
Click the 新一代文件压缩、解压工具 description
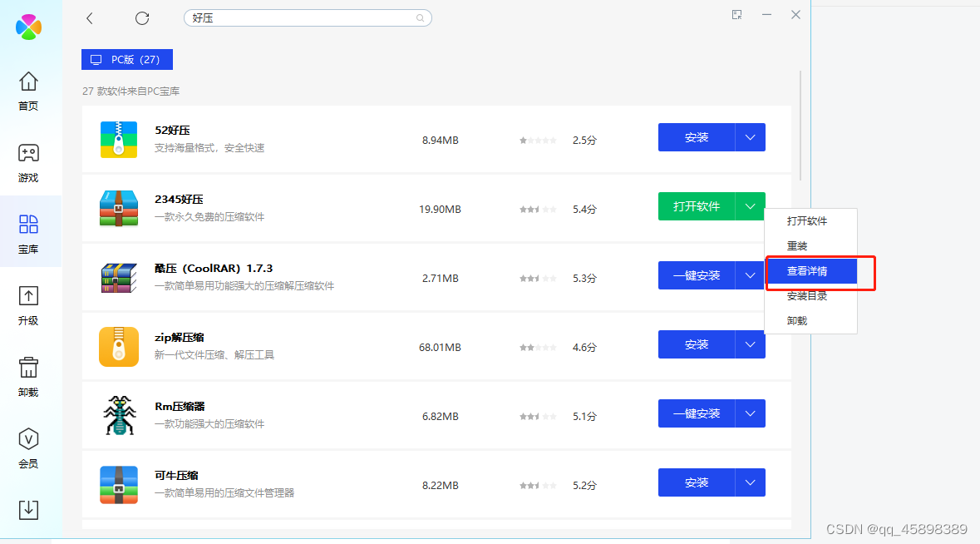pyautogui.click(x=214, y=355)
